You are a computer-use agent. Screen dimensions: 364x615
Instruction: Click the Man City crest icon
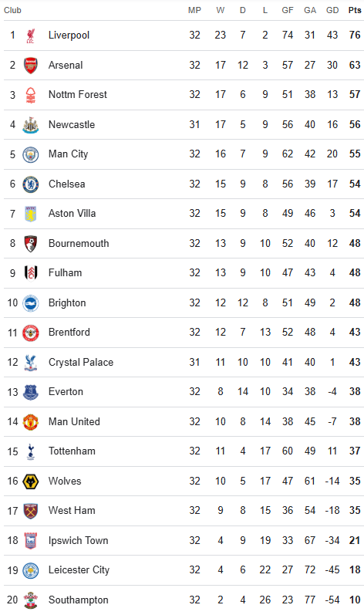(31, 154)
